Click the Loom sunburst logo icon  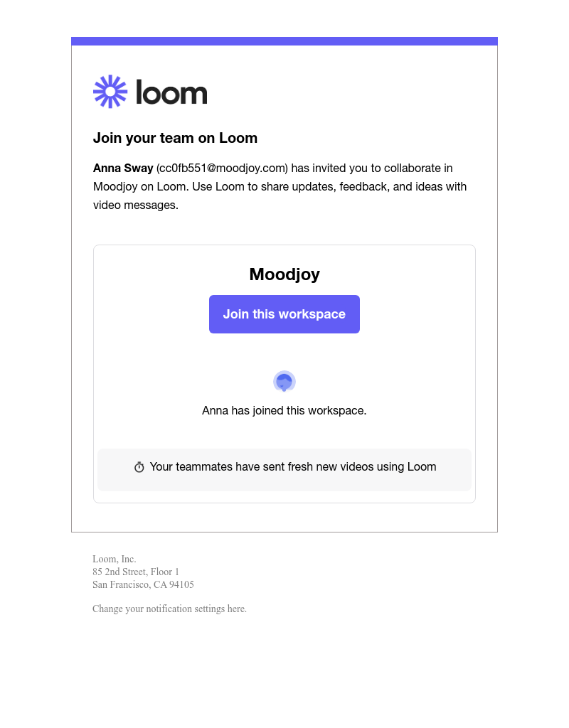(110, 92)
